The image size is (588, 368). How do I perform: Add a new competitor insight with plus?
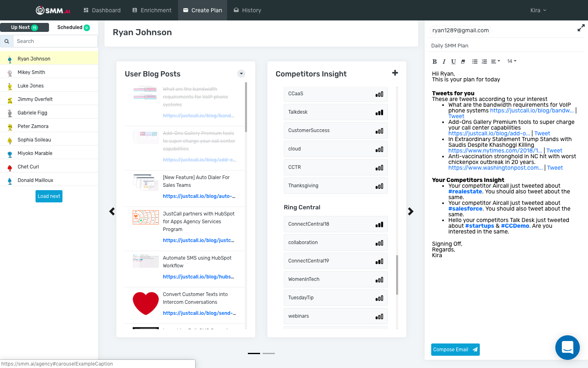click(x=395, y=73)
